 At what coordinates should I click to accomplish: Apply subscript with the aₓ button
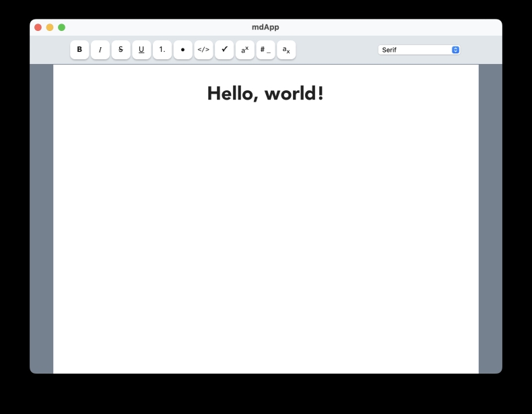coord(286,50)
